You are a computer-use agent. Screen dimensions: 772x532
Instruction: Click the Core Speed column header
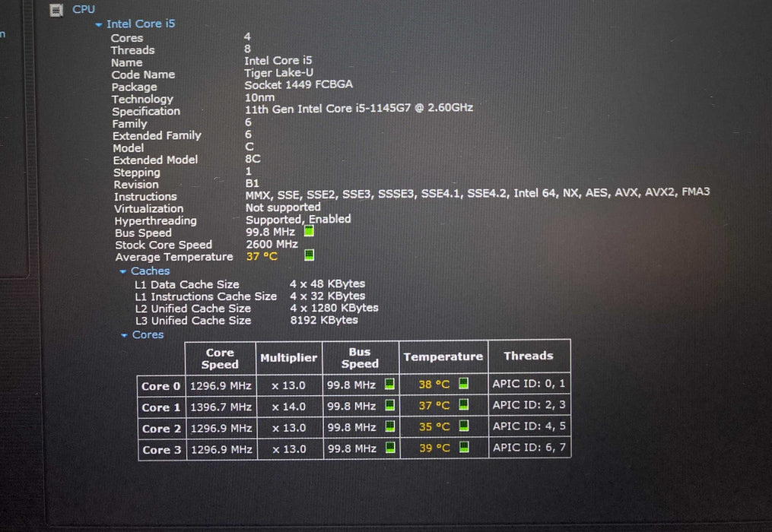point(220,358)
